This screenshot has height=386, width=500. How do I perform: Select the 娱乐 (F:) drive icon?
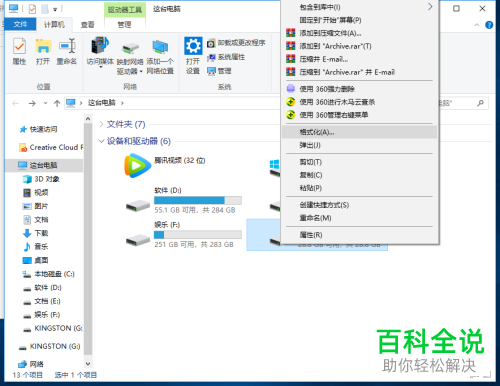pyautogui.click(x=138, y=240)
